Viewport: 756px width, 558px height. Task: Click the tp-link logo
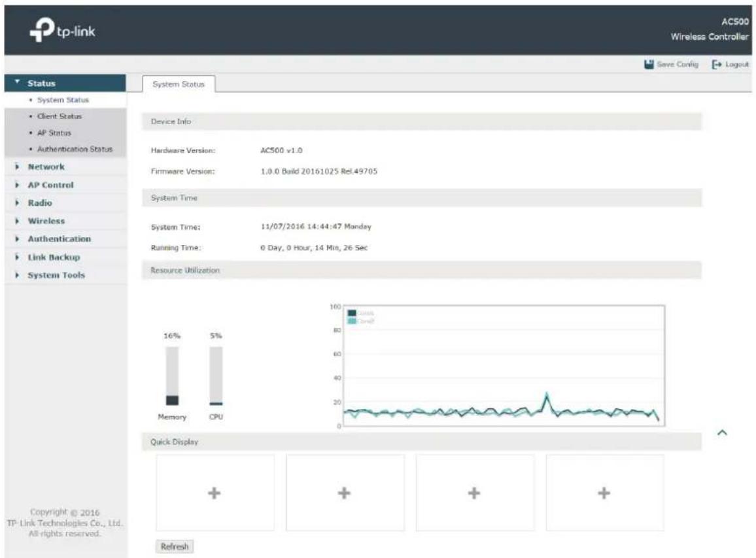click(x=62, y=30)
